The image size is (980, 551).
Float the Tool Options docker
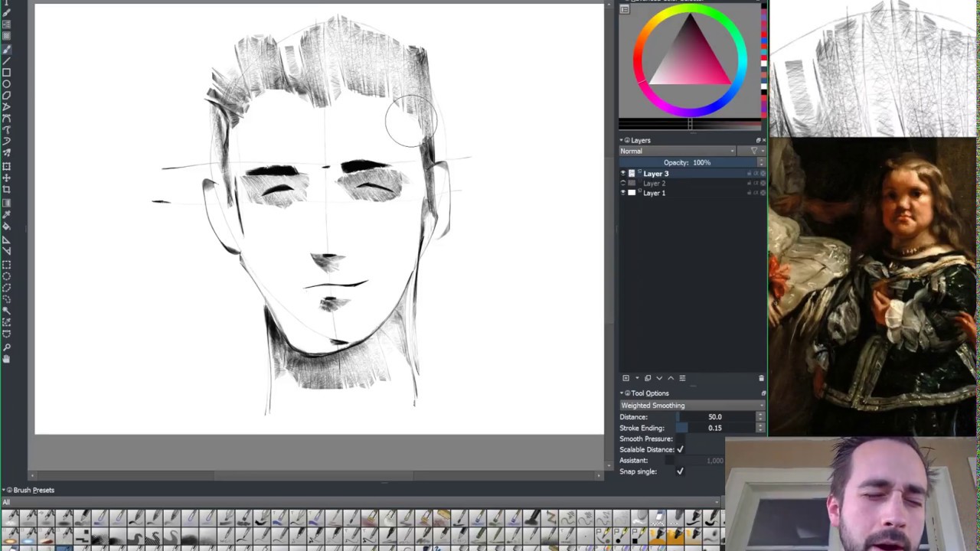point(763,393)
